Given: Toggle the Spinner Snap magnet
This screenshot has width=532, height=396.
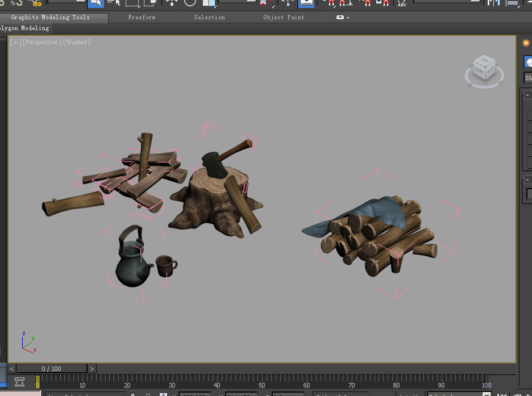Looking at the screenshot, I should (383, 3).
